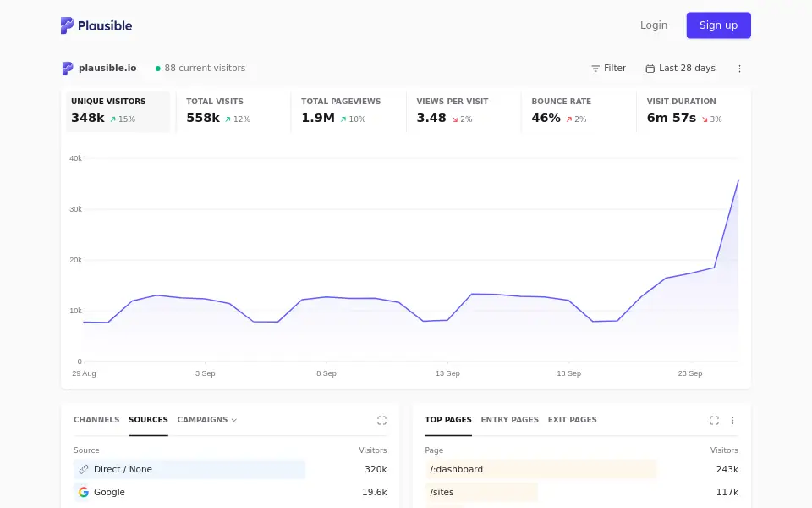The height and width of the screenshot is (508, 812).
Task: Open the plausible.io site favicon
Action: (68, 69)
